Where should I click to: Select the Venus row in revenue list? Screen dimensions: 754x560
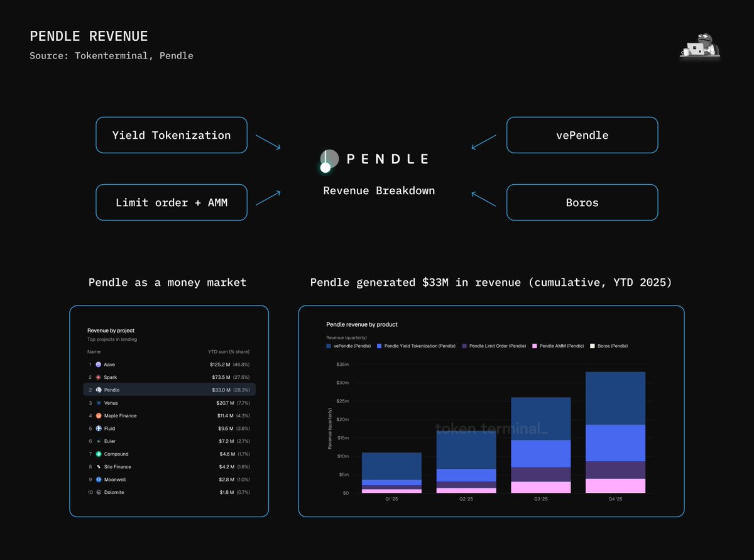coord(169,403)
